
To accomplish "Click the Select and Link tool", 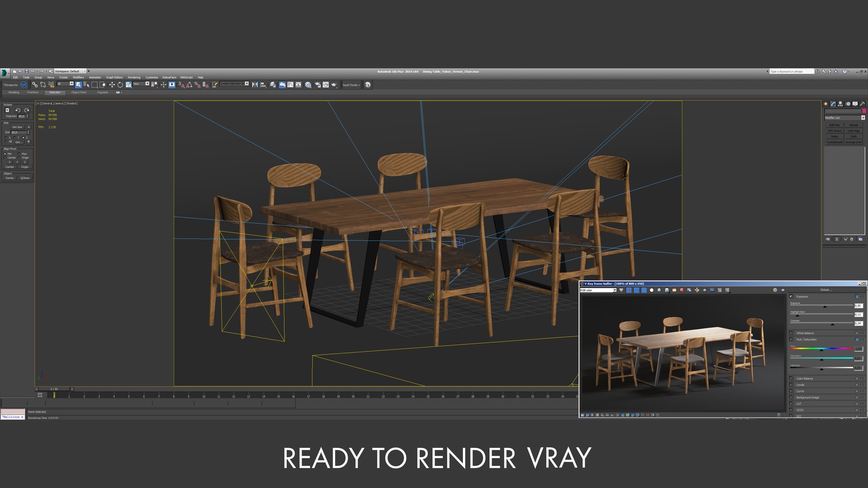I will tap(34, 84).
